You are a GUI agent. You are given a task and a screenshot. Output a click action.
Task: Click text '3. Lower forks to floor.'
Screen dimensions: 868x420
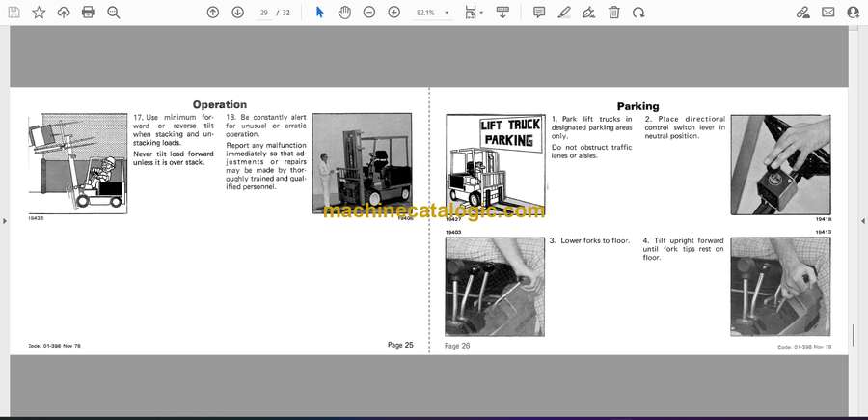click(x=589, y=241)
